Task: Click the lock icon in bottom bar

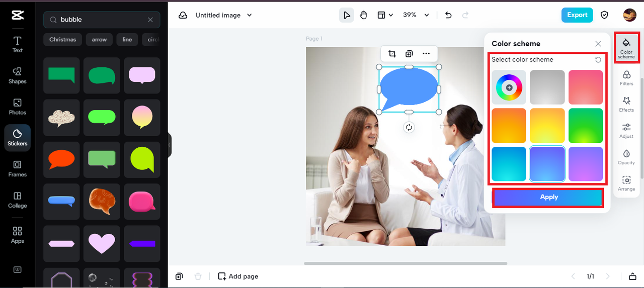Action: point(632,276)
